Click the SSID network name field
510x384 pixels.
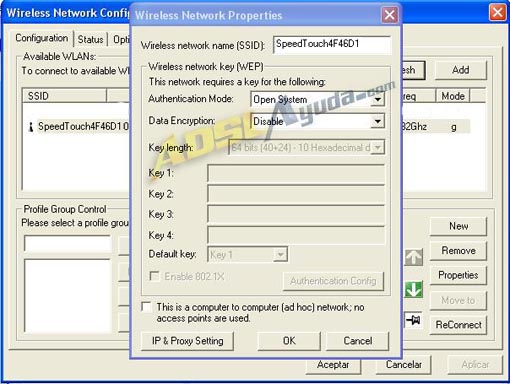pyautogui.click(x=332, y=44)
